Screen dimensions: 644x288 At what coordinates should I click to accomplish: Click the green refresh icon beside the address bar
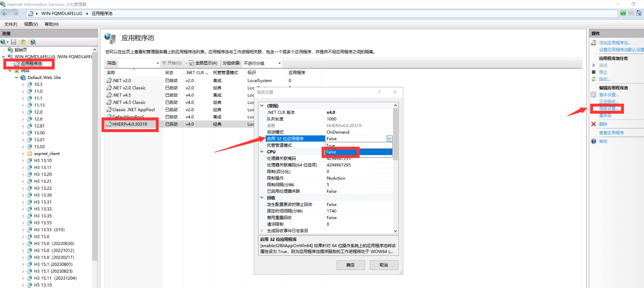pyautogui.click(x=623, y=13)
